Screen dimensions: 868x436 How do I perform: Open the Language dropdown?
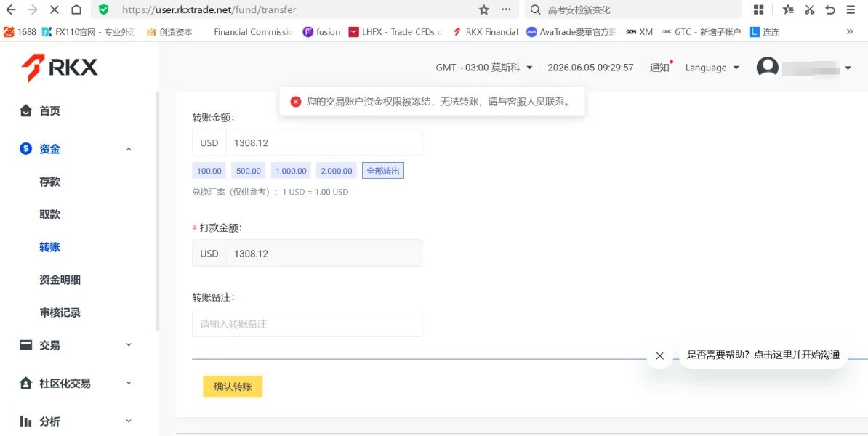(x=712, y=68)
